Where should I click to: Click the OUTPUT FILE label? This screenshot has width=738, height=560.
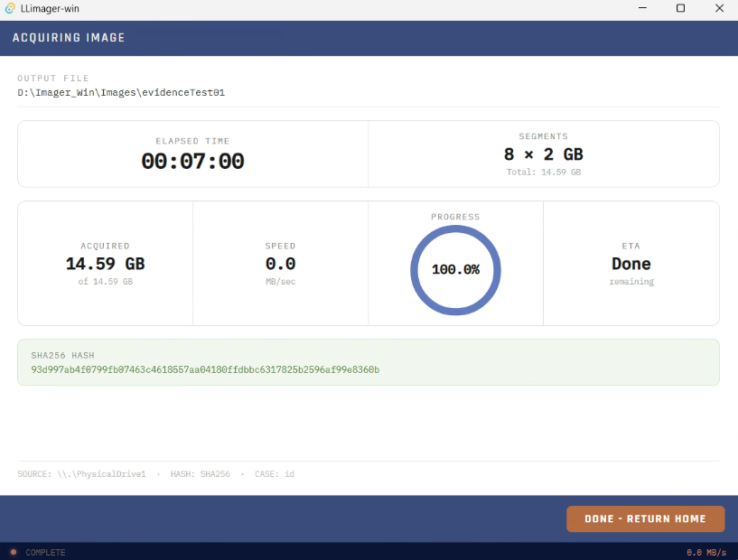click(53, 78)
